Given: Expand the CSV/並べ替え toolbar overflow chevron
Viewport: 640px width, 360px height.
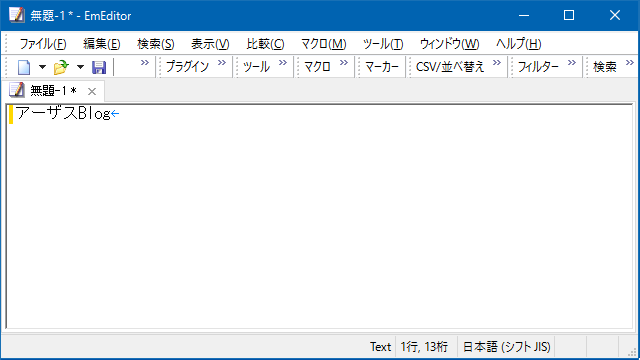Looking at the screenshot, I should (496, 63).
